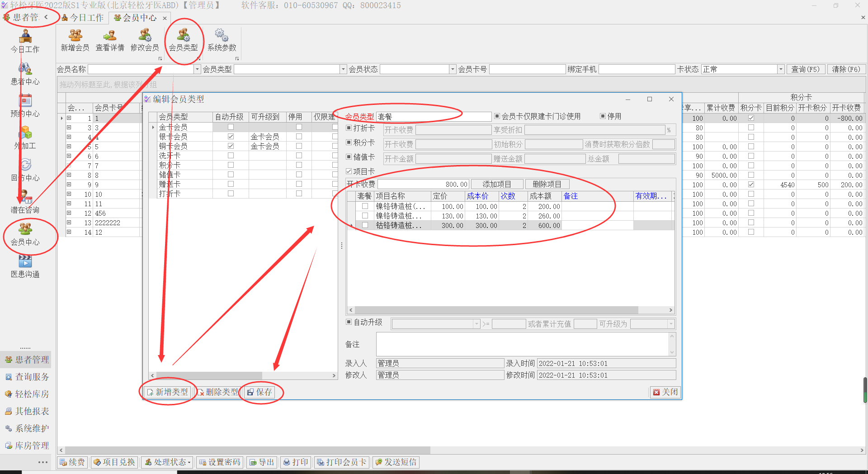The height and width of the screenshot is (474, 868).
Task: Click 关闭 button in dialog
Action: click(x=665, y=392)
